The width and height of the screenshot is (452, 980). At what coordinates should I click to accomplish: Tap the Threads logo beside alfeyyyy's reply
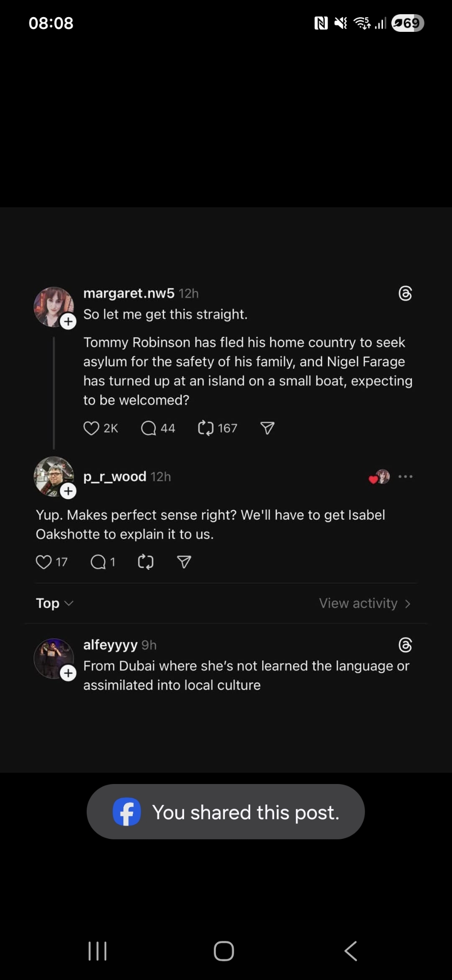click(405, 645)
